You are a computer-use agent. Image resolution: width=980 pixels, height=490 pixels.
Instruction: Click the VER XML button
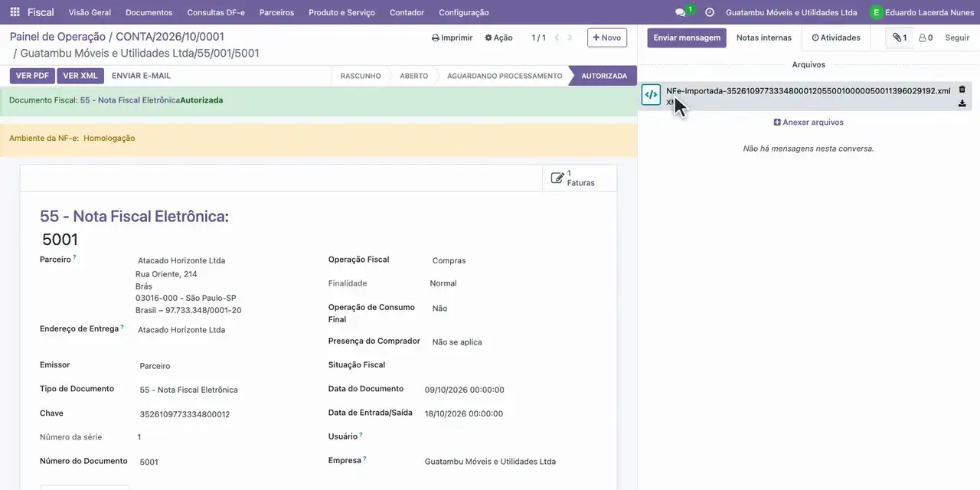pos(80,76)
